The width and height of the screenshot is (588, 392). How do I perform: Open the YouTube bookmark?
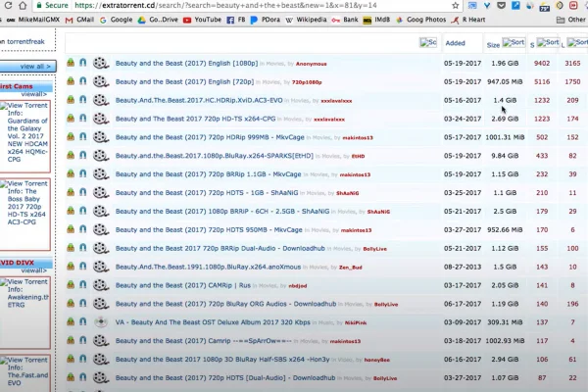coord(201,19)
